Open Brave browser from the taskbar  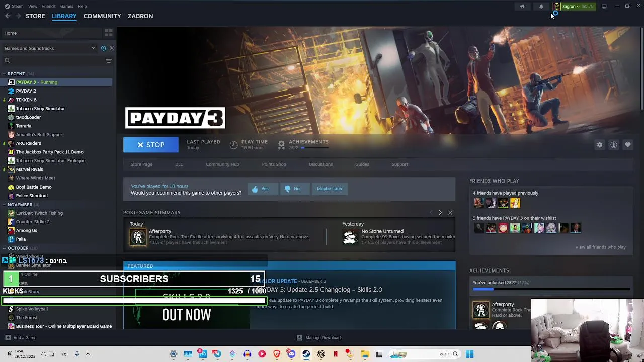click(x=276, y=354)
